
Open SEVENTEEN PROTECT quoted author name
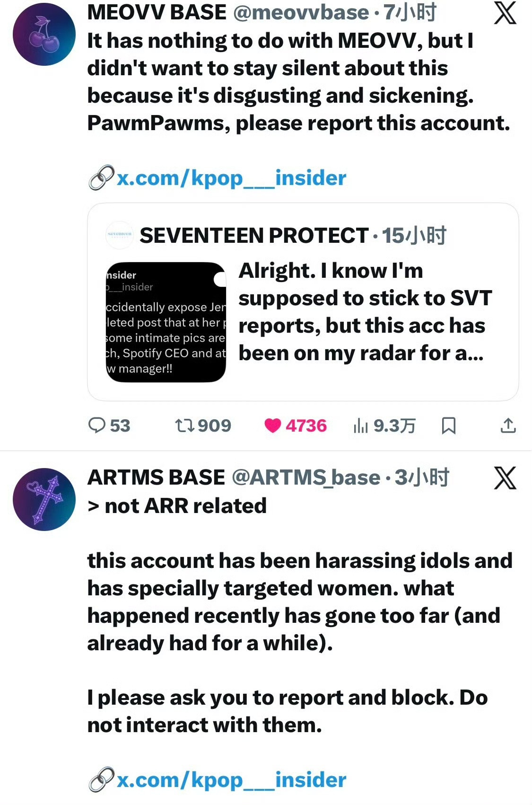(x=254, y=235)
